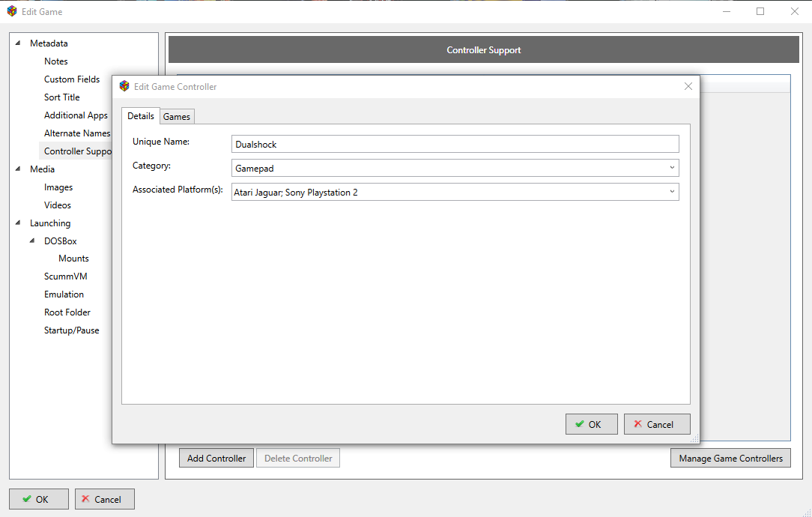Collapse the Launching tree section
Screen dimensions: 812x517
(18, 223)
